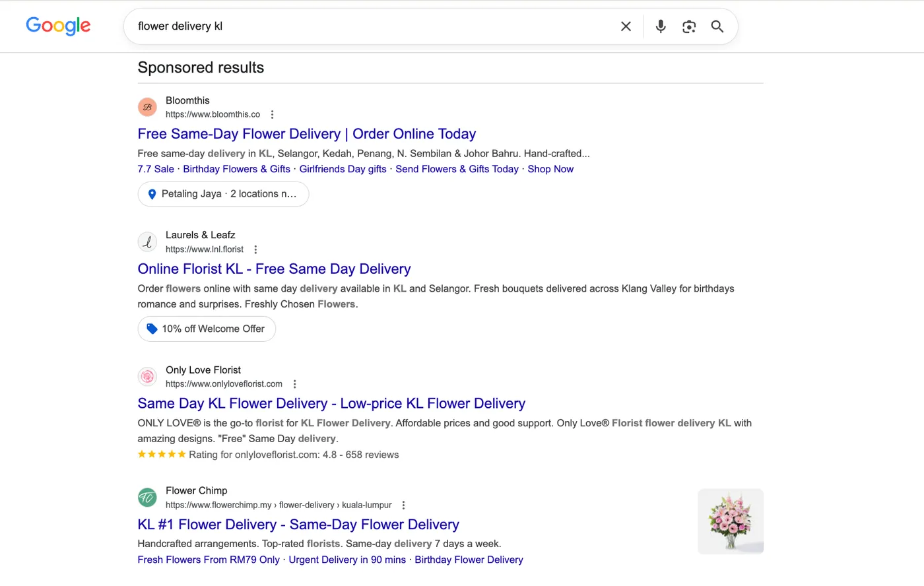Viewport: 924px width, 586px height.
Task: Click the 'Flower Chimp' advertiser name
Action: point(196,491)
